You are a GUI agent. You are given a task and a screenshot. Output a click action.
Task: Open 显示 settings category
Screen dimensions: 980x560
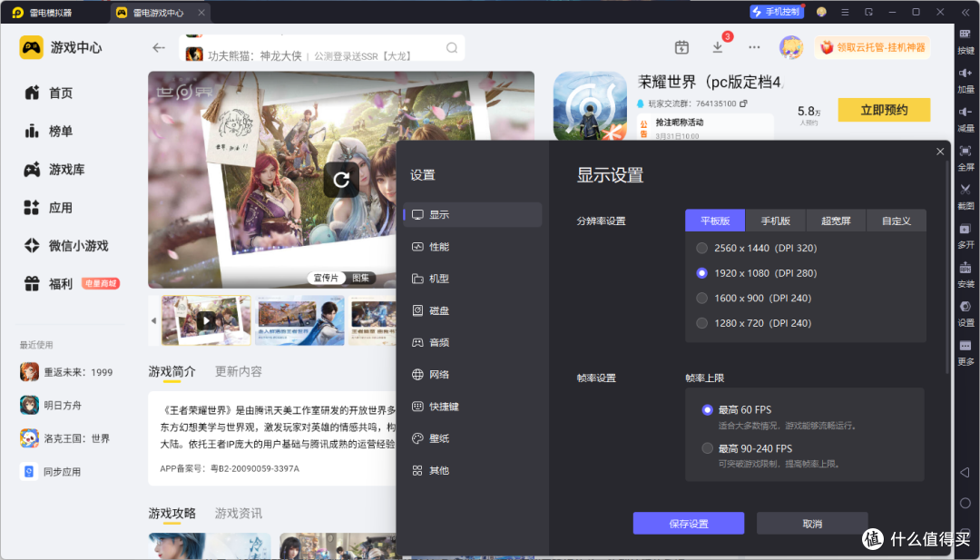[473, 214]
